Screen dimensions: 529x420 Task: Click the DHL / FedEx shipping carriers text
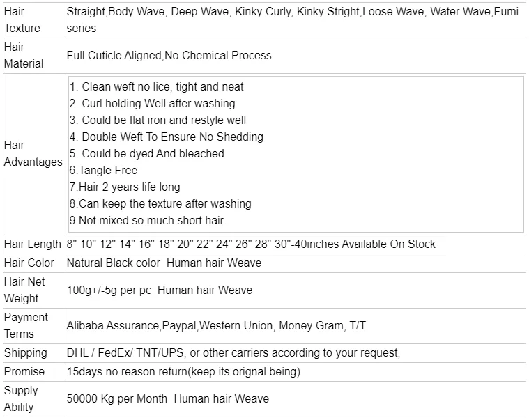coord(233,353)
